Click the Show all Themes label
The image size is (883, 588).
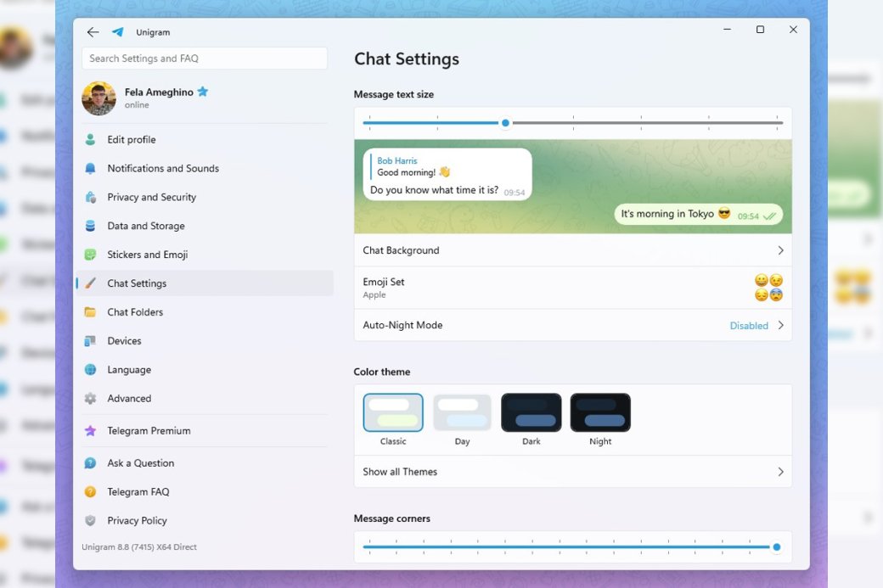coord(400,472)
